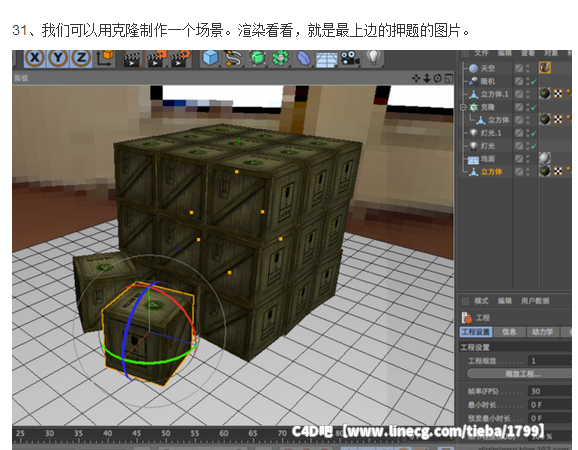
Task: Click the light bulb icon in toolbar
Action: (373, 58)
